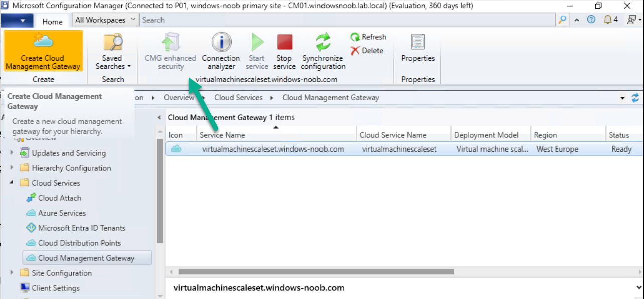Click the CMG enhanced security ribbon icon
Image resolution: width=644 pixels, height=299 pixels.
click(171, 43)
